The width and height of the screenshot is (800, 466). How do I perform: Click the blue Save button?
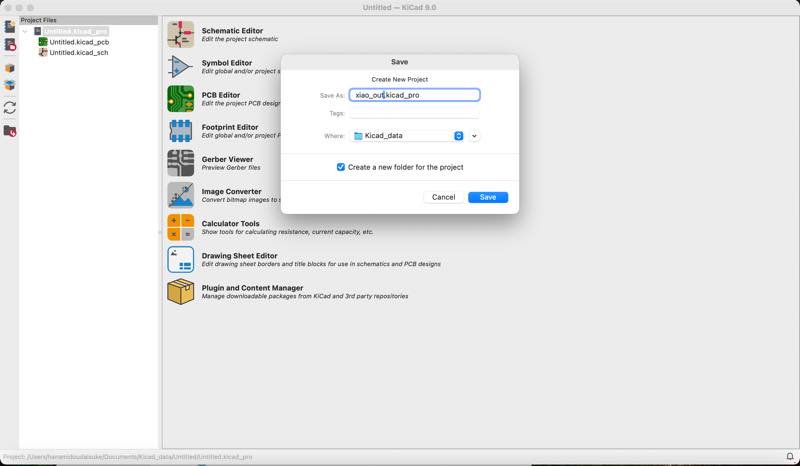coord(488,197)
